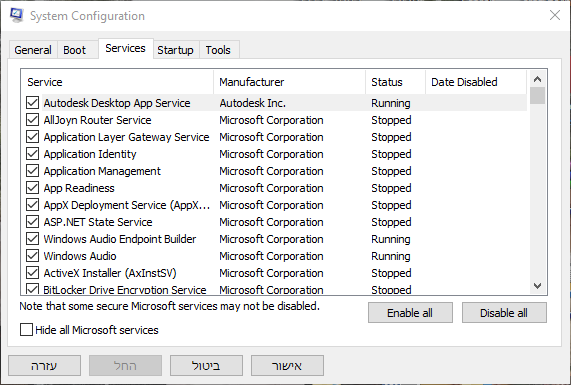Toggle Application Identity checkbox
The width and height of the screenshot is (571, 385).
pyautogui.click(x=32, y=154)
